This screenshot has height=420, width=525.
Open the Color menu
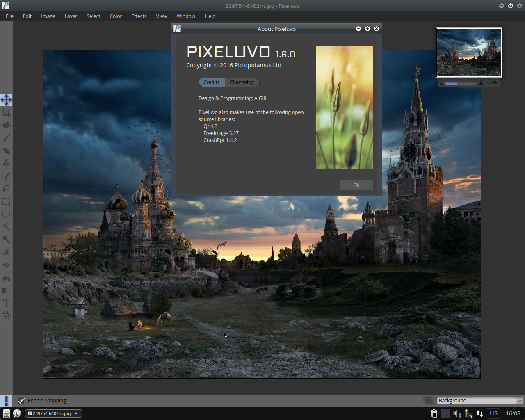click(116, 16)
